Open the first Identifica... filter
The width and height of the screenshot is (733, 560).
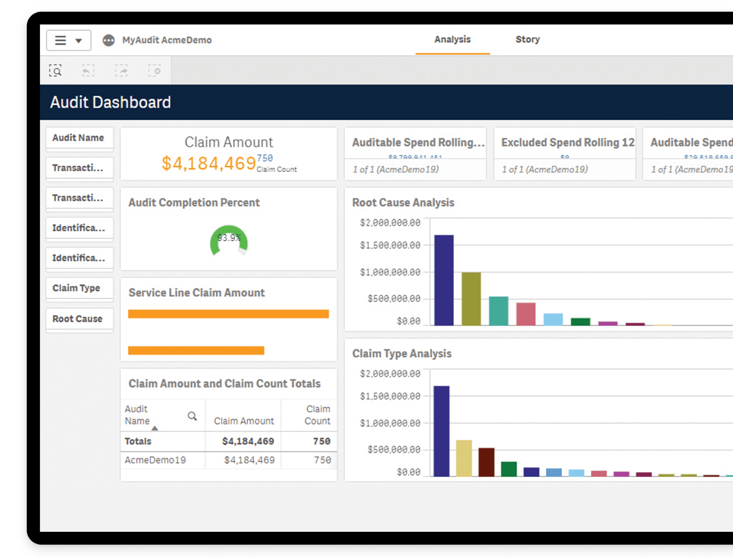coord(80,229)
